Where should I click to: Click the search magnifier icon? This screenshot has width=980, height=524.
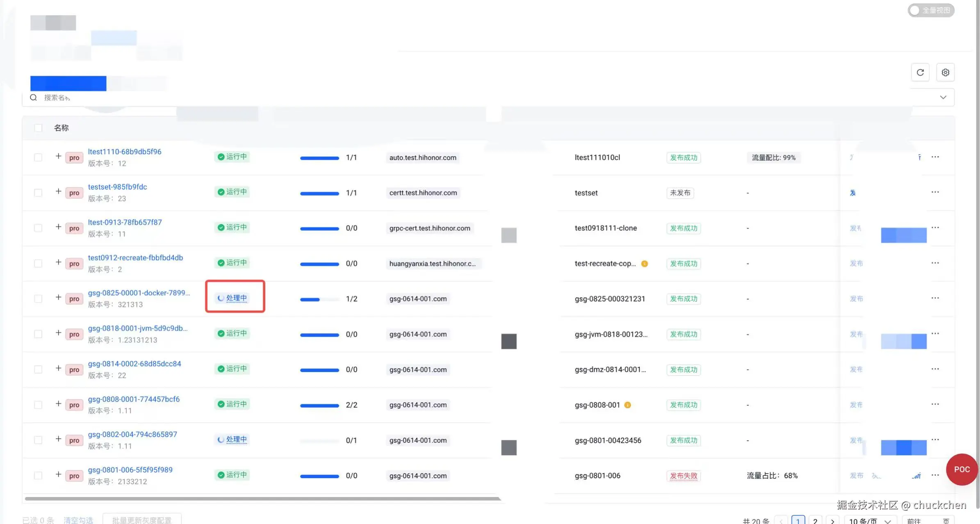(x=34, y=98)
